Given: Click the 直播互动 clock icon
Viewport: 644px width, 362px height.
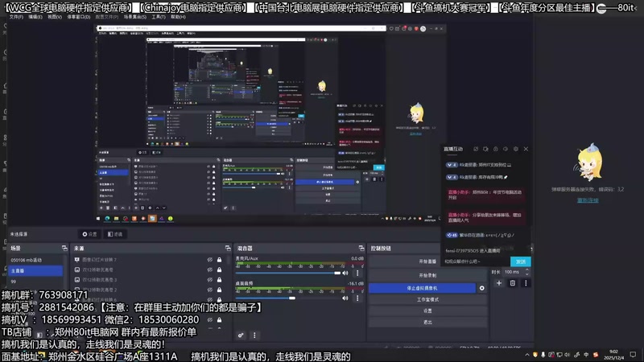Looking at the screenshot, I should (496, 149).
